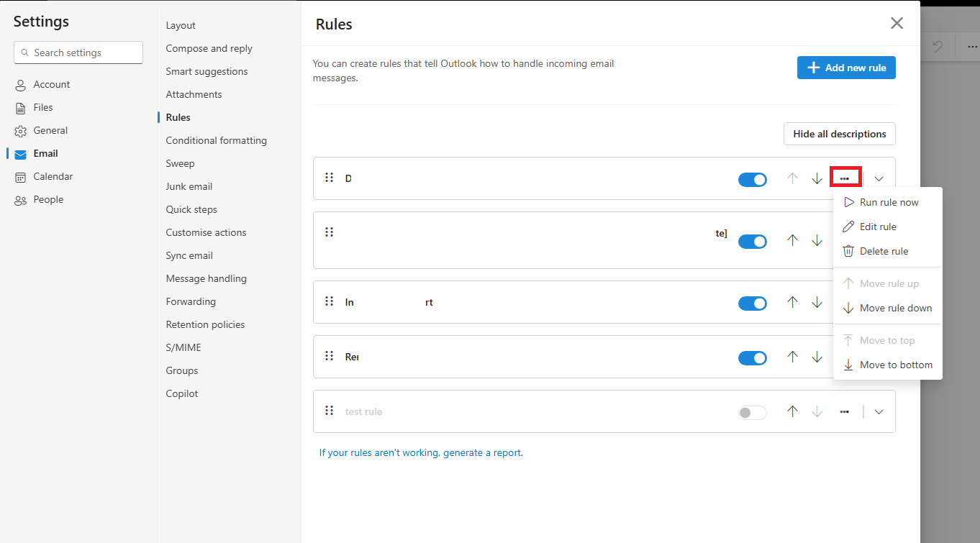Click drag handle of the In rule
The height and width of the screenshot is (543, 980).
329,301
